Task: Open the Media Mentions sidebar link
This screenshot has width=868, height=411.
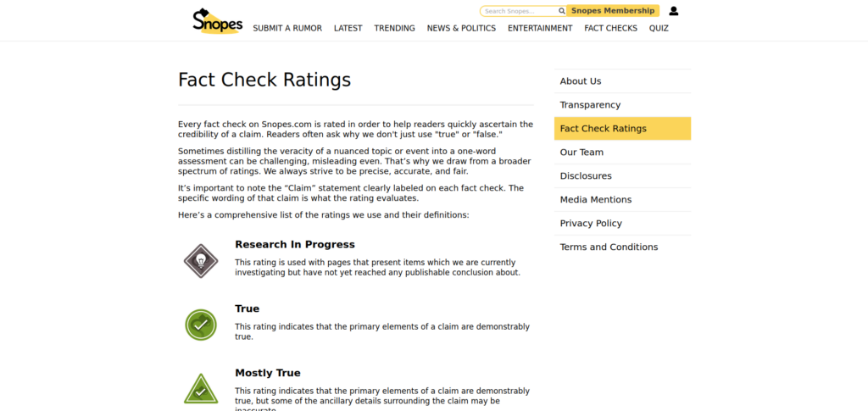Action: [x=622, y=200]
